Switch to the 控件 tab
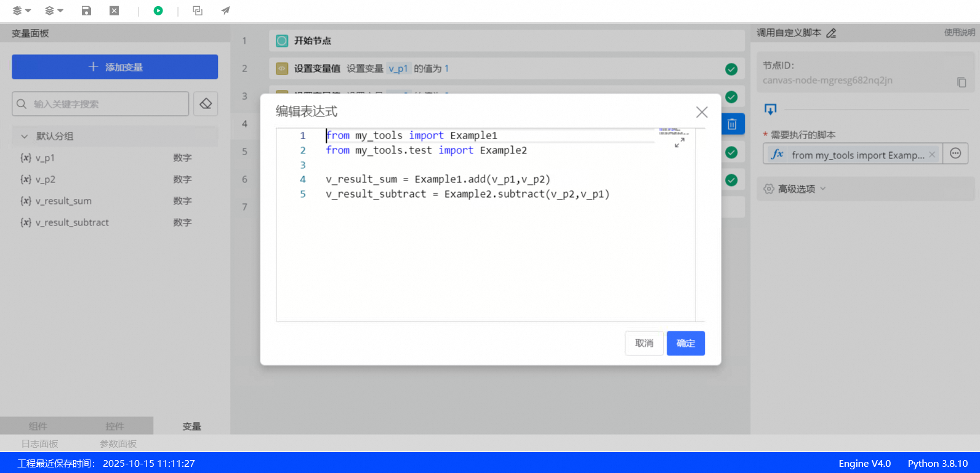The height and width of the screenshot is (473, 980). tap(114, 426)
